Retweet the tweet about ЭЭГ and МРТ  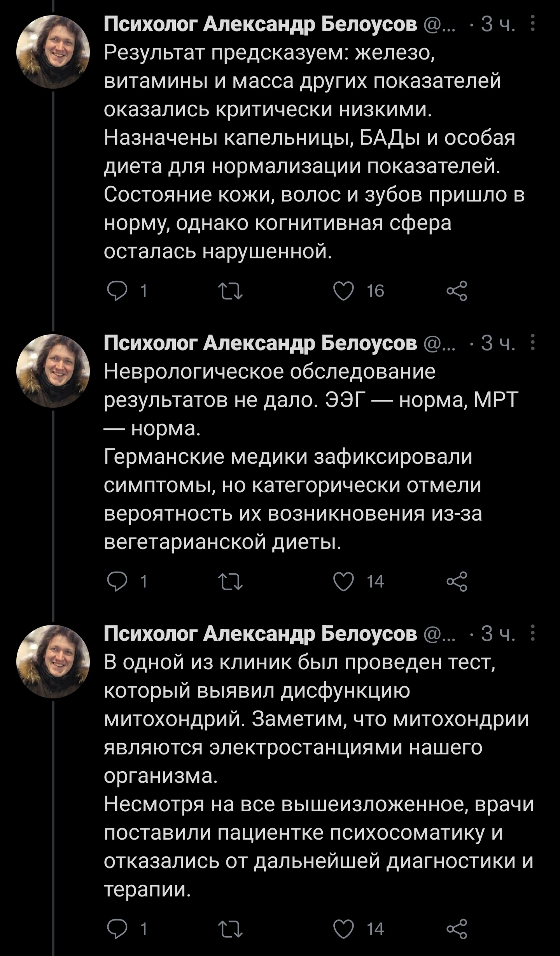coord(231,581)
